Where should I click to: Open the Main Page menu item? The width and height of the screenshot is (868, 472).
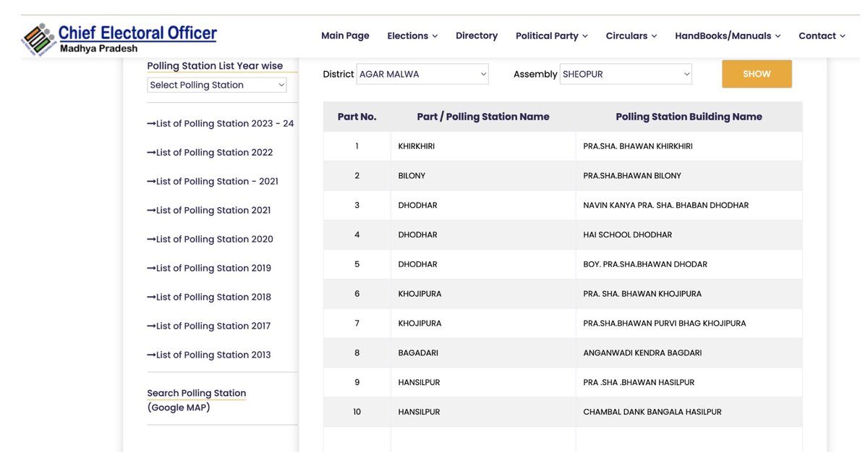pos(345,35)
